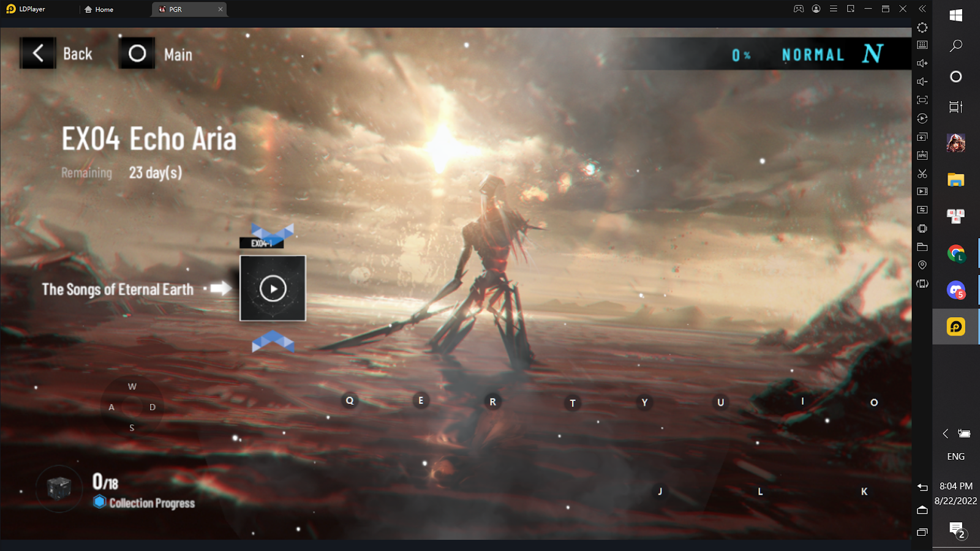This screenshot has height=551, width=980.
Task: Tap the J key mapping overlay
Action: pos(660,491)
